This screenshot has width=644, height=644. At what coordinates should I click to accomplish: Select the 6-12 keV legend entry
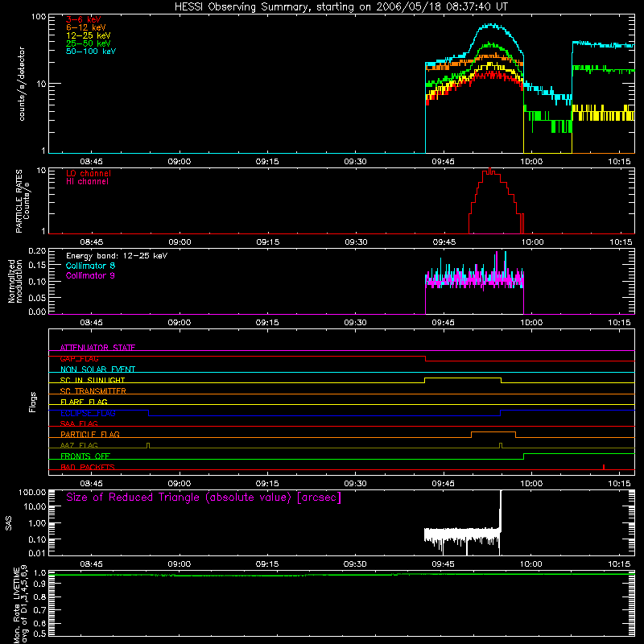(x=86, y=27)
